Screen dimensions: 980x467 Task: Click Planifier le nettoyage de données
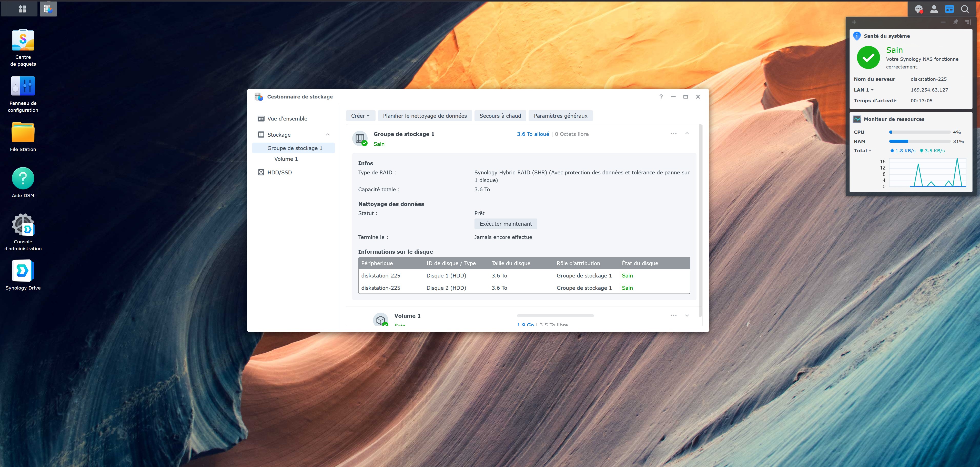pos(425,116)
